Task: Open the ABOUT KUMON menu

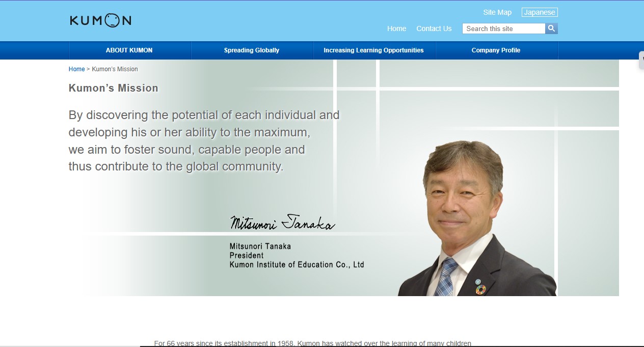Action: (129, 50)
